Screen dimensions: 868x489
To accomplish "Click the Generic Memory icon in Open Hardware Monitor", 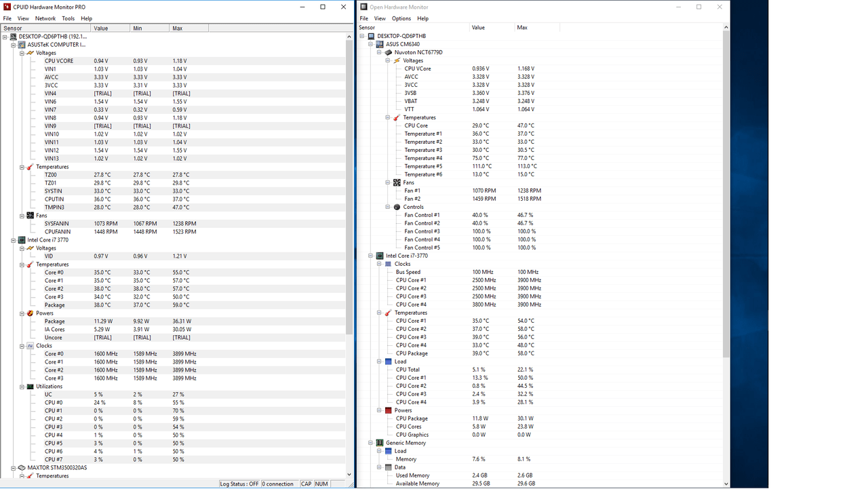I will point(378,442).
